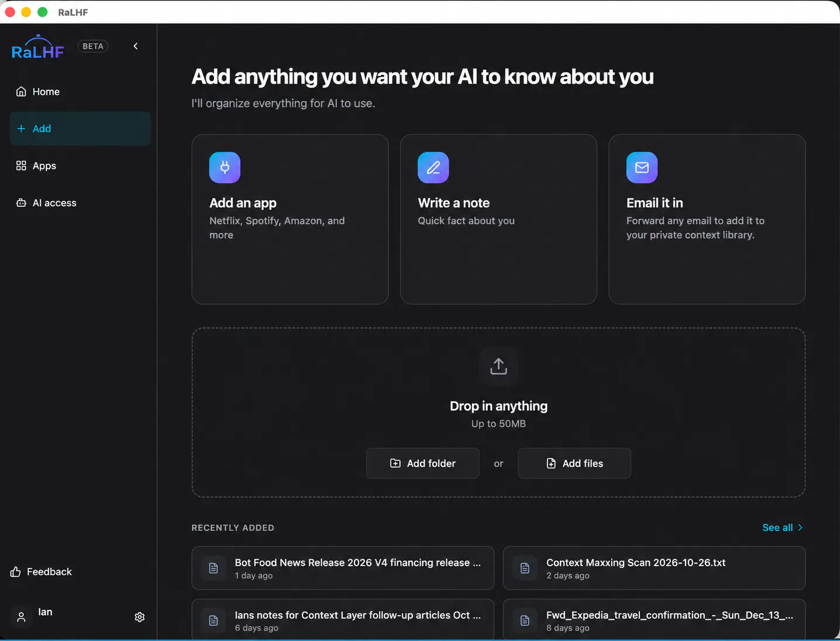
Task: Click the plug icon for Add an app
Action: 225,168
